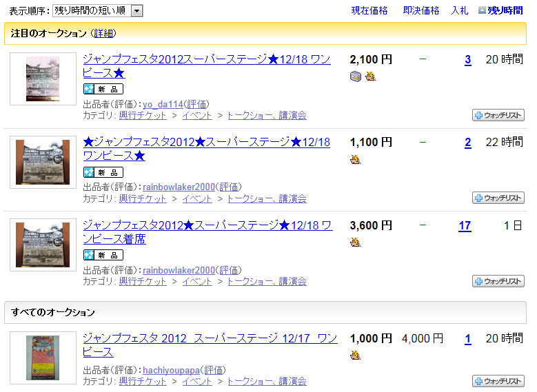Click the store icon under 1,000円
Screen dimensions: 537x392
click(x=356, y=355)
